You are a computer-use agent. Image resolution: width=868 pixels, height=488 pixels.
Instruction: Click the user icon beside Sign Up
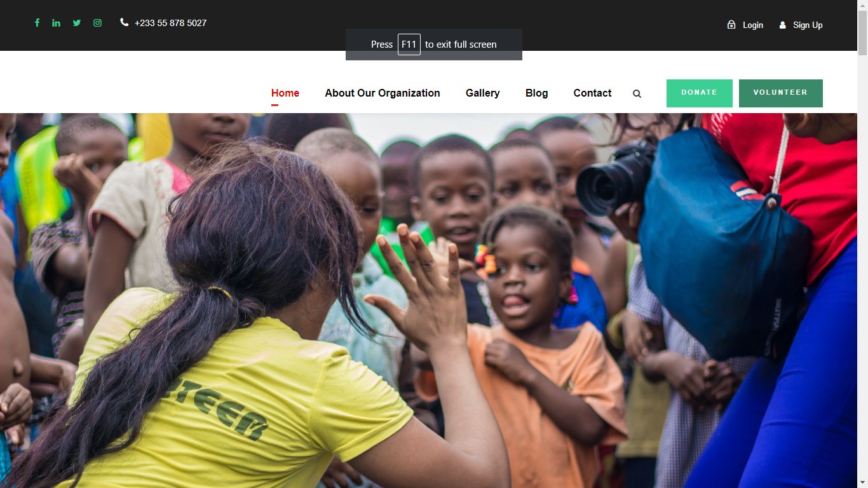click(782, 25)
